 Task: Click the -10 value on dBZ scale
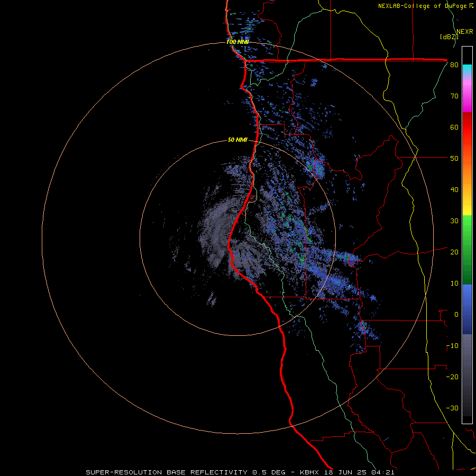point(452,346)
